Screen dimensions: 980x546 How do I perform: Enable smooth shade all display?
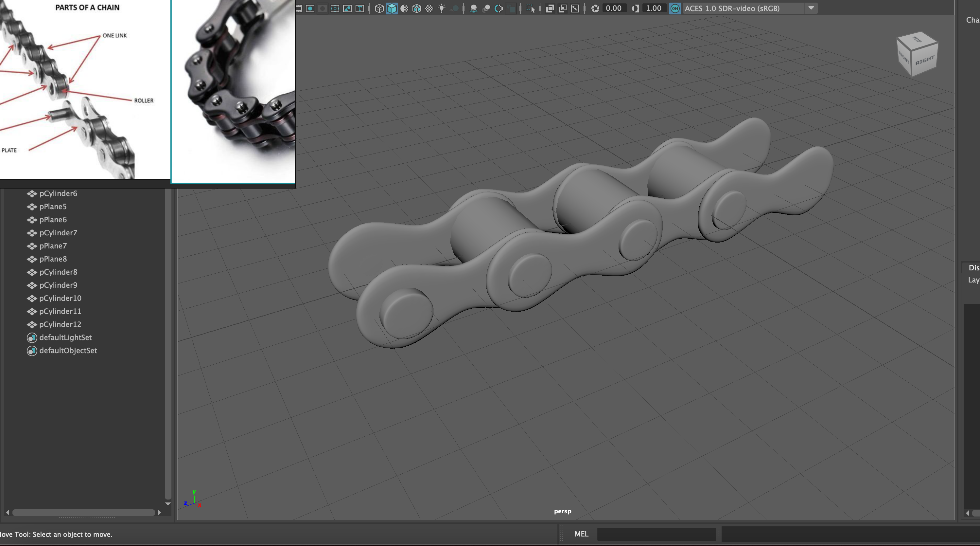[x=392, y=9]
